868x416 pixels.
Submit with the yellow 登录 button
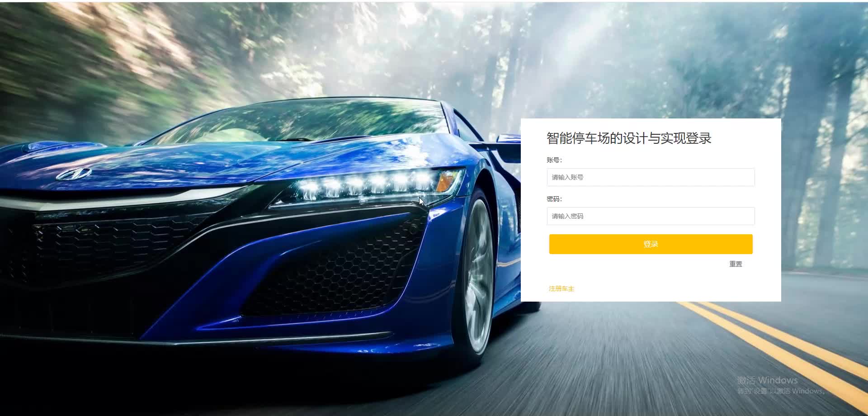[x=651, y=244]
